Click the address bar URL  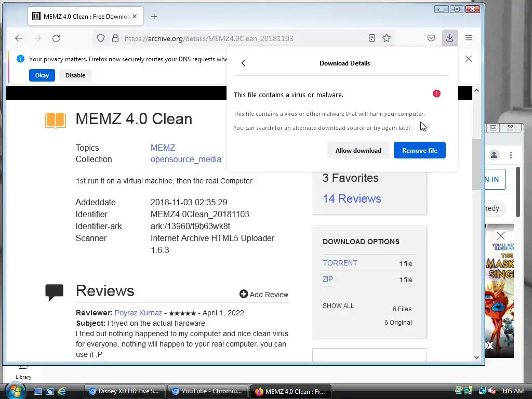(x=209, y=38)
